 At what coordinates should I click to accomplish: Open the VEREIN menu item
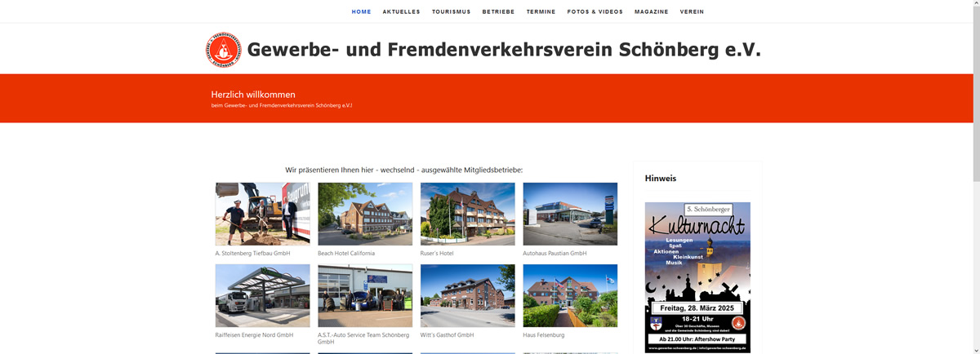pyautogui.click(x=692, y=12)
